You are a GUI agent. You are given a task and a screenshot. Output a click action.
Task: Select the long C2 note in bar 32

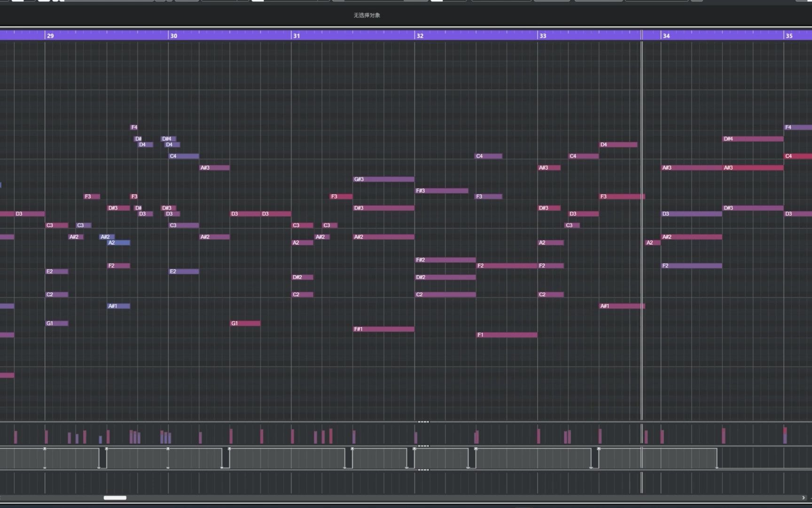tap(445, 294)
